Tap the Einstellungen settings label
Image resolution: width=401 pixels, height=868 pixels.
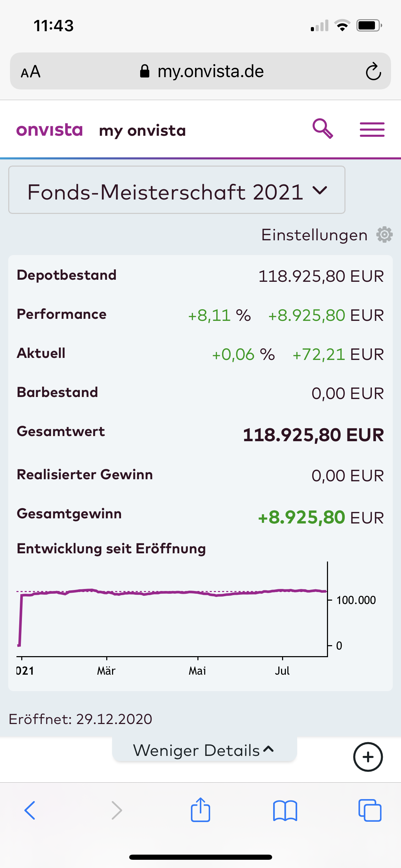click(x=314, y=235)
